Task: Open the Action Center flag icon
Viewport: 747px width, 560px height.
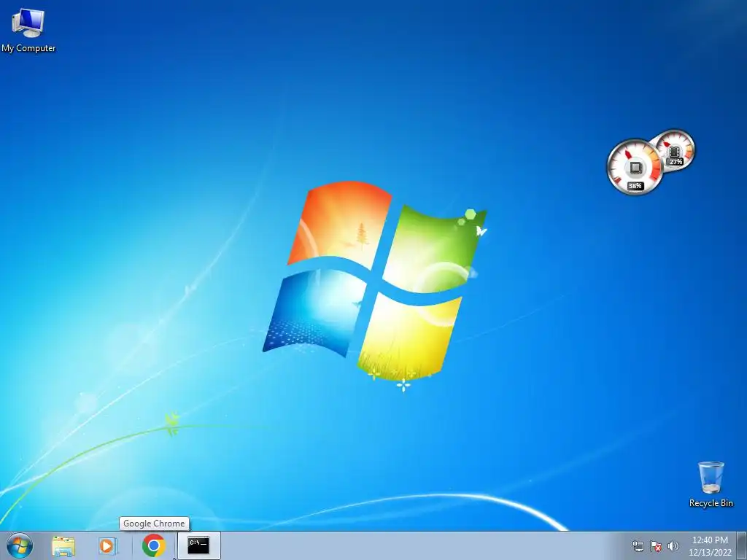Action: pyautogui.click(x=656, y=546)
